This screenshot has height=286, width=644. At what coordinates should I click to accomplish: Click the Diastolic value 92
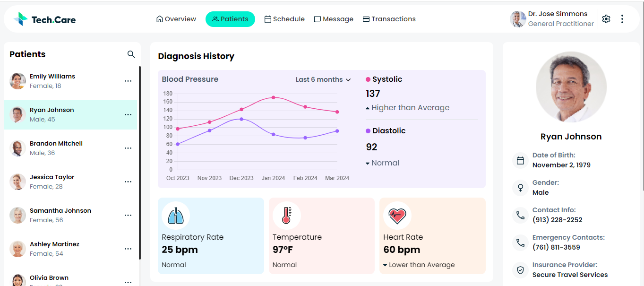coord(371,147)
